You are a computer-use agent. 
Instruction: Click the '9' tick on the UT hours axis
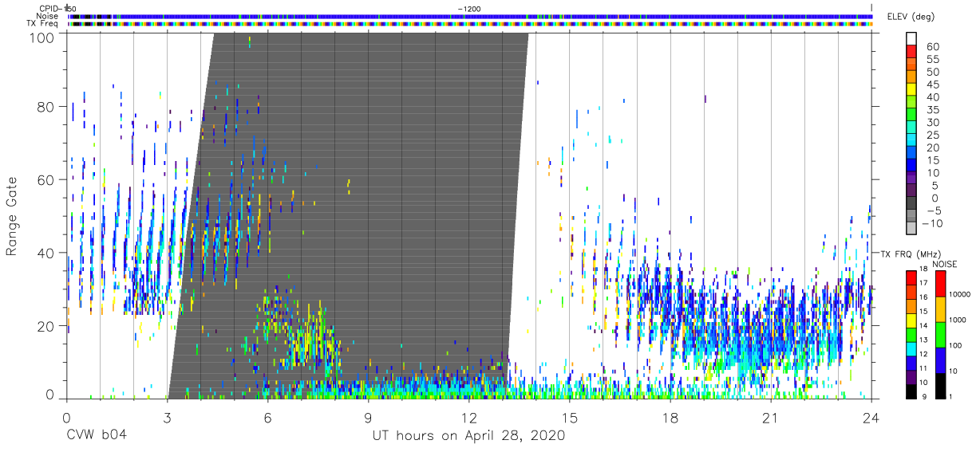tap(368, 417)
